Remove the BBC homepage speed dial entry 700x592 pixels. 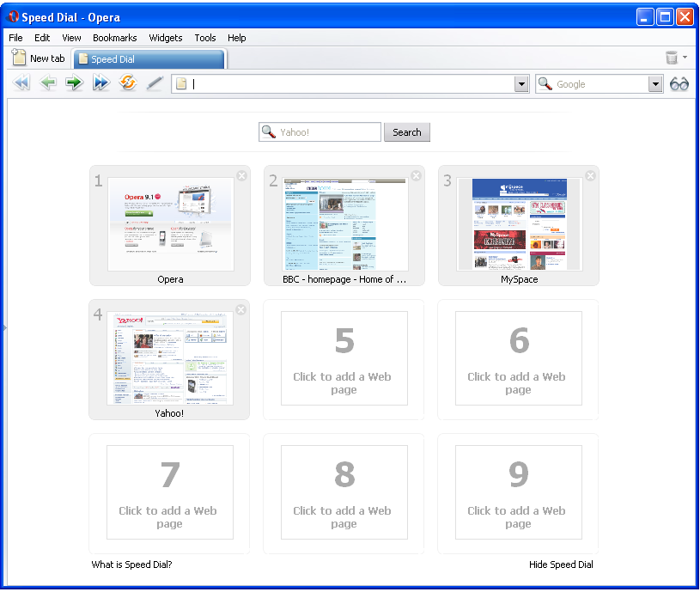coord(416,176)
